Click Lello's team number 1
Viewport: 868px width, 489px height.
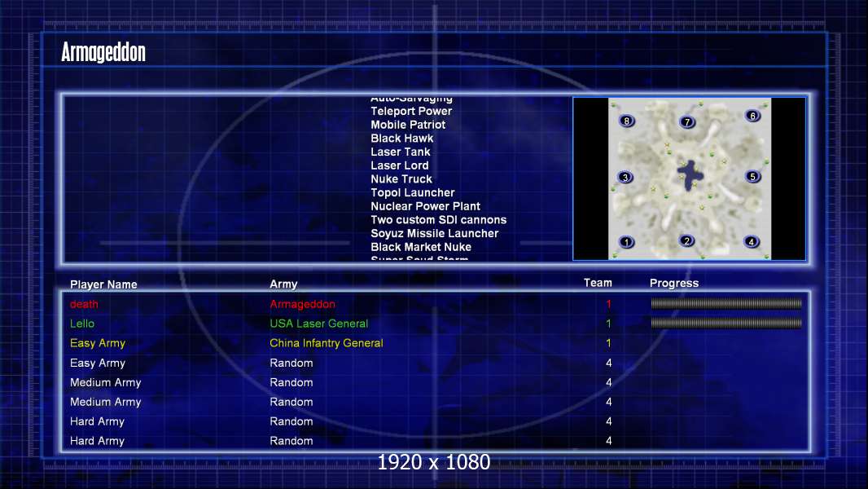pyautogui.click(x=608, y=324)
